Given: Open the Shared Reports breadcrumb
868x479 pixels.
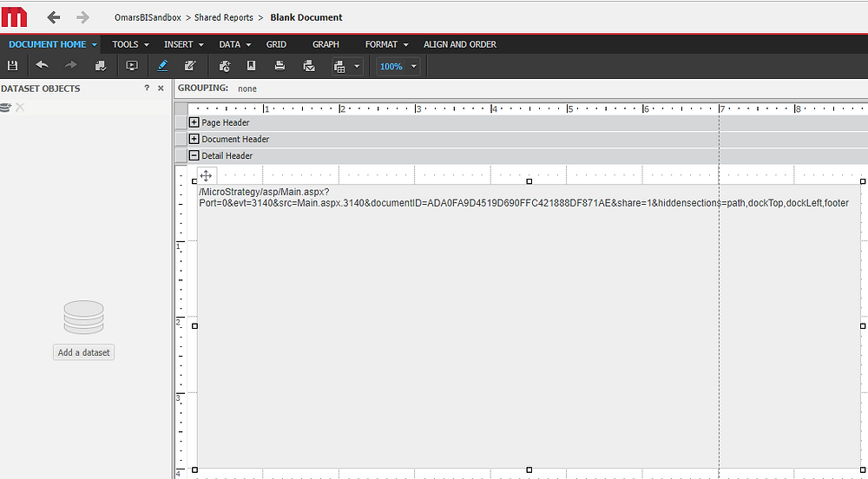Looking at the screenshot, I should (x=224, y=17).
